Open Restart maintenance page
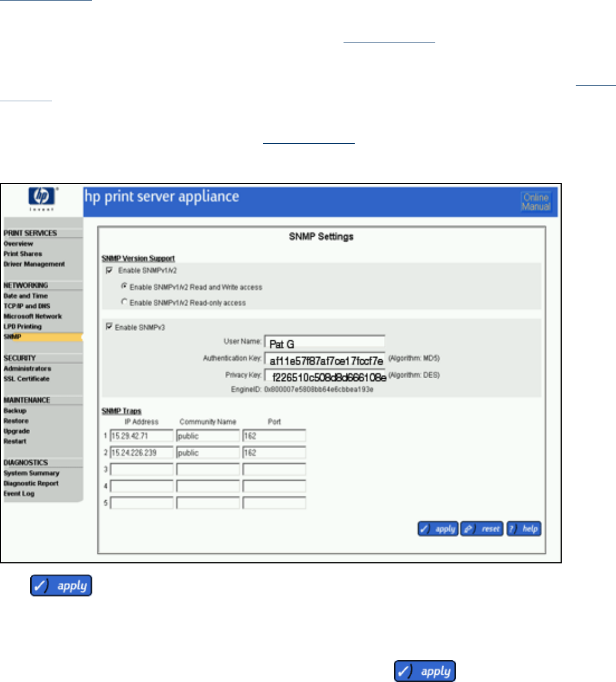This screenshot has width=616, height=682. pyautogui.click(x=15, y=441)
